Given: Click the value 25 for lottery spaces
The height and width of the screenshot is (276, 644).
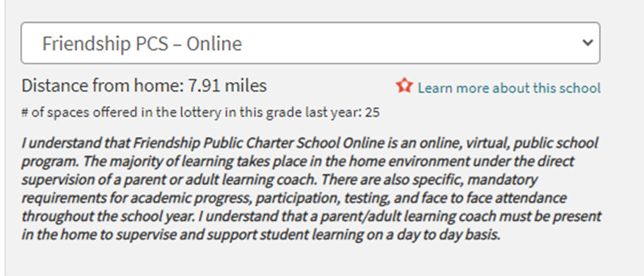Looking at the screenshot, I should pyautogui.click(x=372, y=113).
